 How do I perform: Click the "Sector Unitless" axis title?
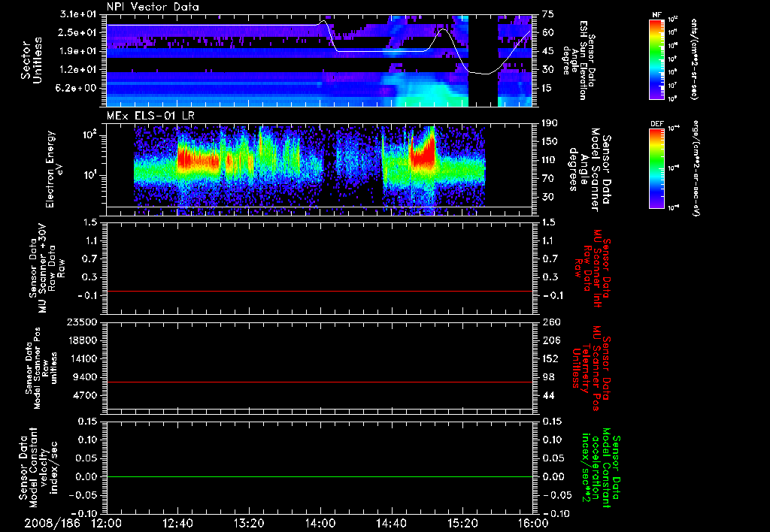click(32, 60)
